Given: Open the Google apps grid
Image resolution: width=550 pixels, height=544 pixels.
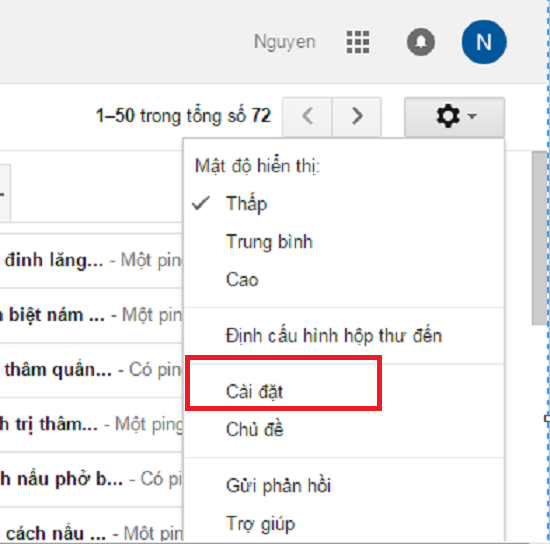Looking at the screenshot, I should [x=358, y=42].
